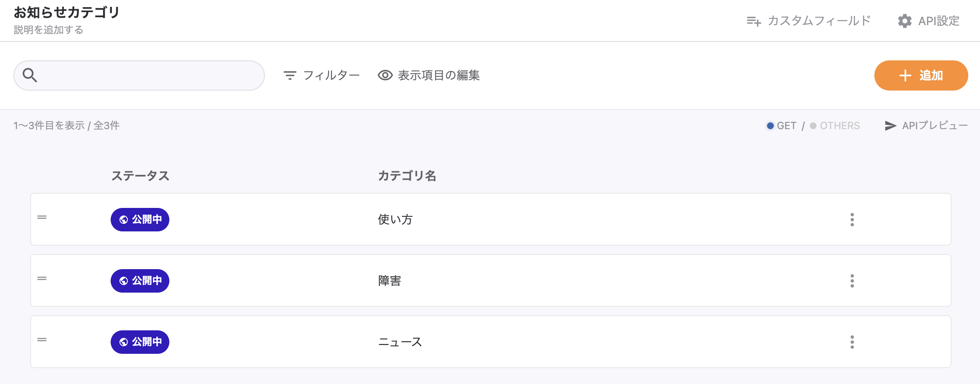The image size is (980, 384).
Task: Select the OTHERS method indicator
Action: pos(835,126)
